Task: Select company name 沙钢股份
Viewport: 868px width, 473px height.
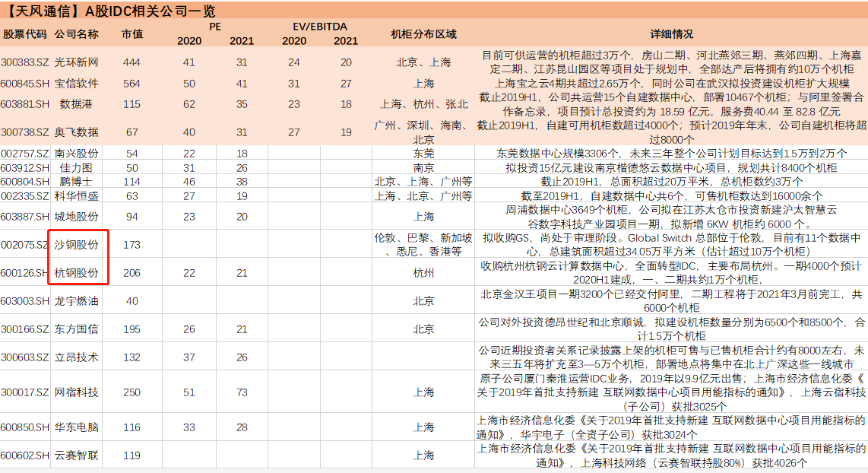Action: pos(77,245)
